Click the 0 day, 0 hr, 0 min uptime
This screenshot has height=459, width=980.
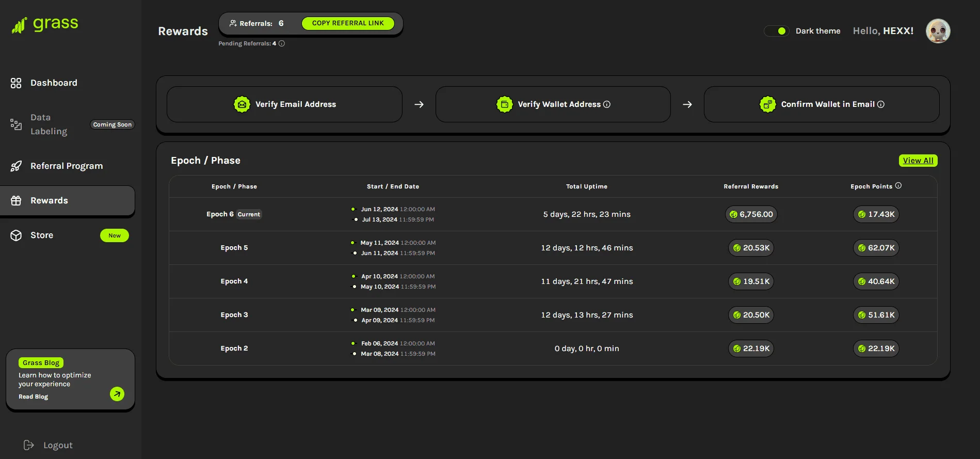(587, 349)
